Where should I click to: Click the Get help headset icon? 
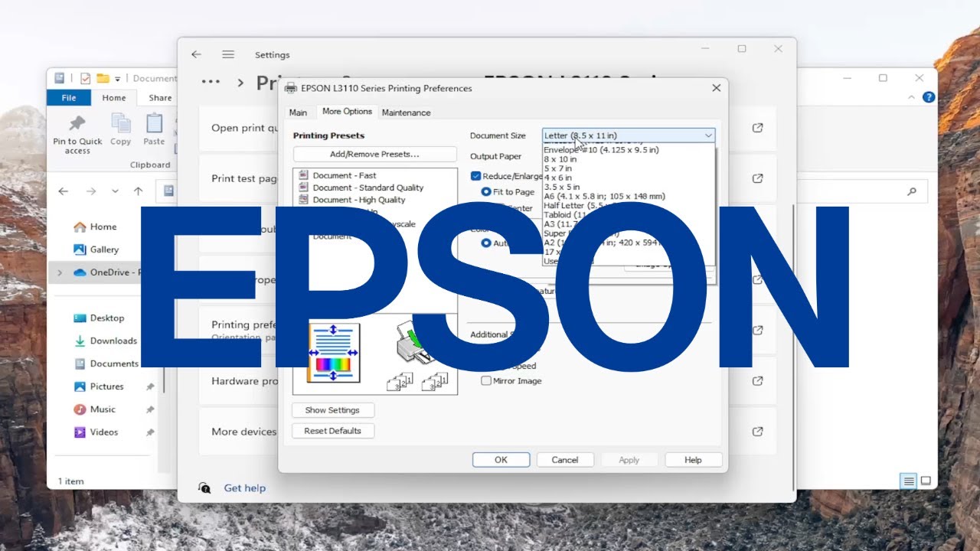point(204,487)
